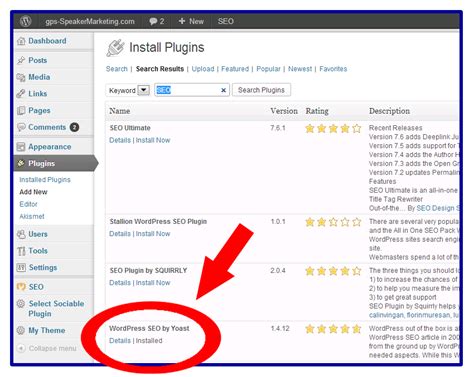Switch to the Search tab link
Image resolution: width=474 pixels, height=377 pixels.
117,69
